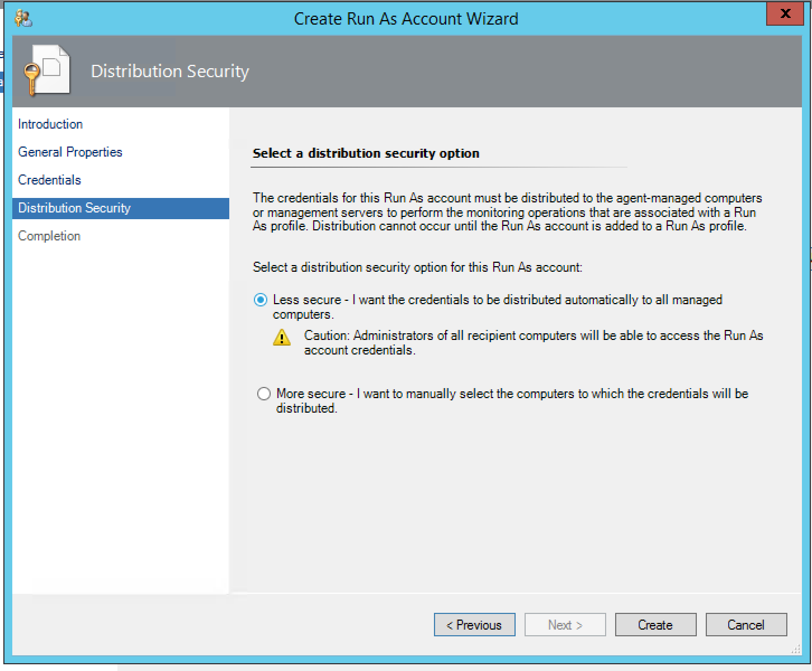Viewport: 812px width, 671px height.
Task: Click the Distribution Security banner heading
Action: (x=170, y=72)
